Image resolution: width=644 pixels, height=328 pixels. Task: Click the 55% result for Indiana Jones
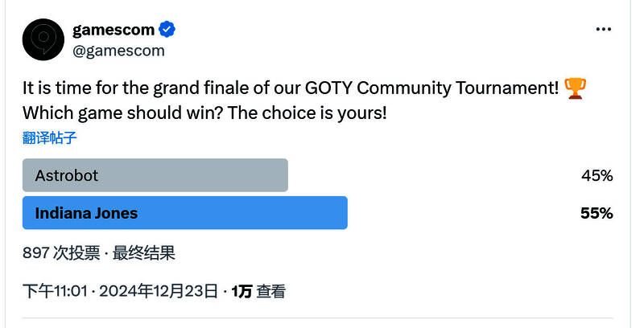(x=597, y=213)
